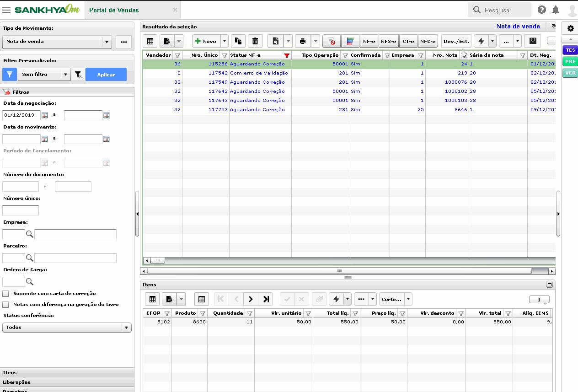Screen dimensions: 578x392
Task: Click the lightning icon in Itens toolbar
Action: click(x=336, y=299)
